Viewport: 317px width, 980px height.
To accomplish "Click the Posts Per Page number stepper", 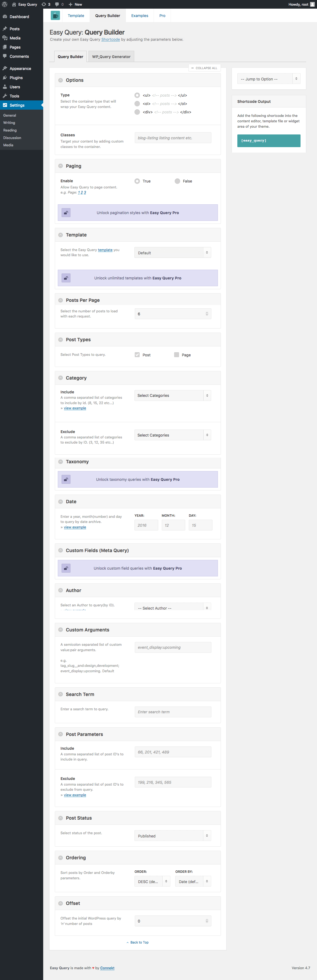I will [x=207, y=314].
